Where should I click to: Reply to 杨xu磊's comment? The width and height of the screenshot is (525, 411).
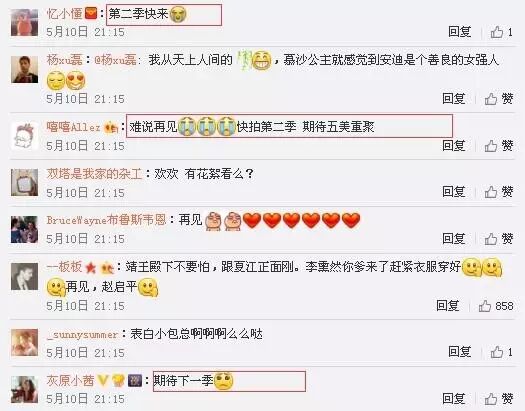click(x=454, y=99)
